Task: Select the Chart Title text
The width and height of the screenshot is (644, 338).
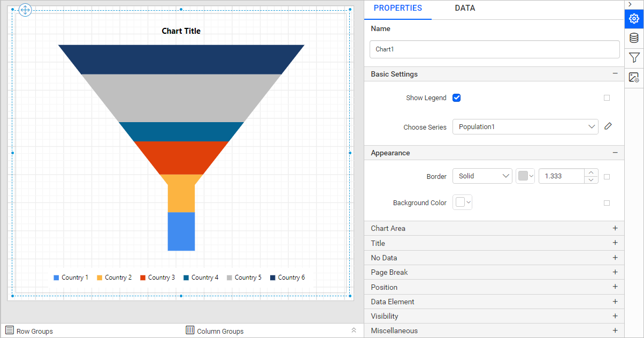Action: (x=181, y=31)
